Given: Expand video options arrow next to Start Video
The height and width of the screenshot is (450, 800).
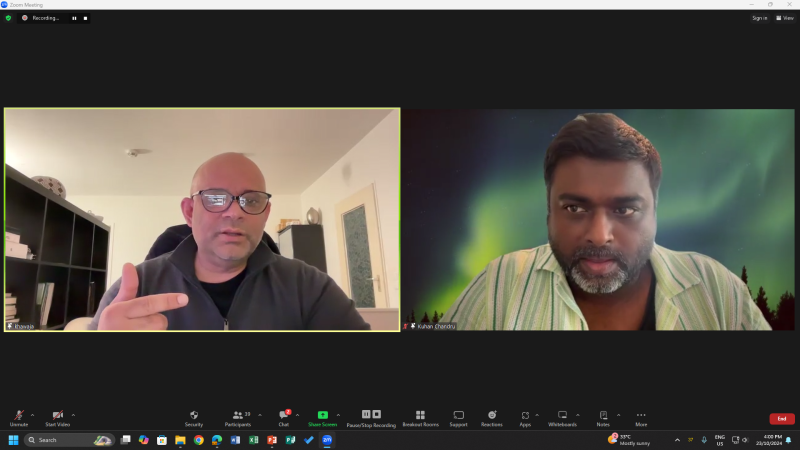Looking at the screenshot, I should (x=73, y=414).
